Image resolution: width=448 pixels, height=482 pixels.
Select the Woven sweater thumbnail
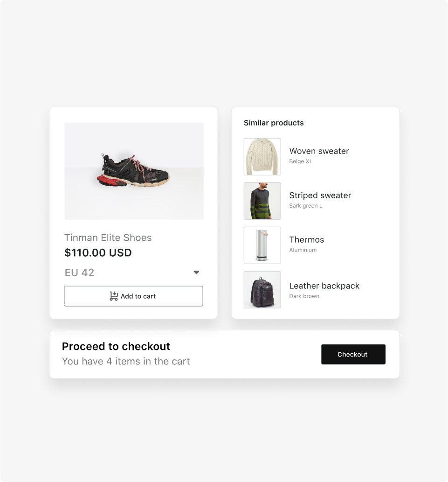tap(262, 157)
